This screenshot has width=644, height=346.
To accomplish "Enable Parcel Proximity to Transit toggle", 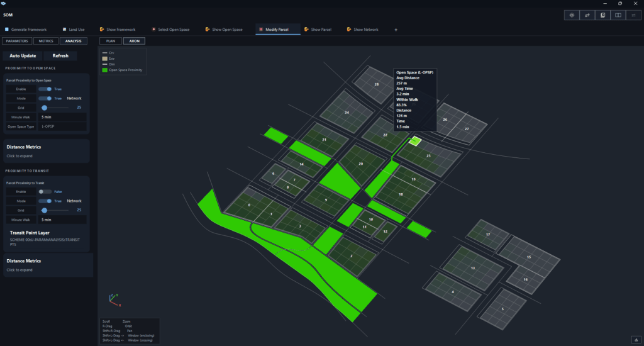I will (45, 192).
